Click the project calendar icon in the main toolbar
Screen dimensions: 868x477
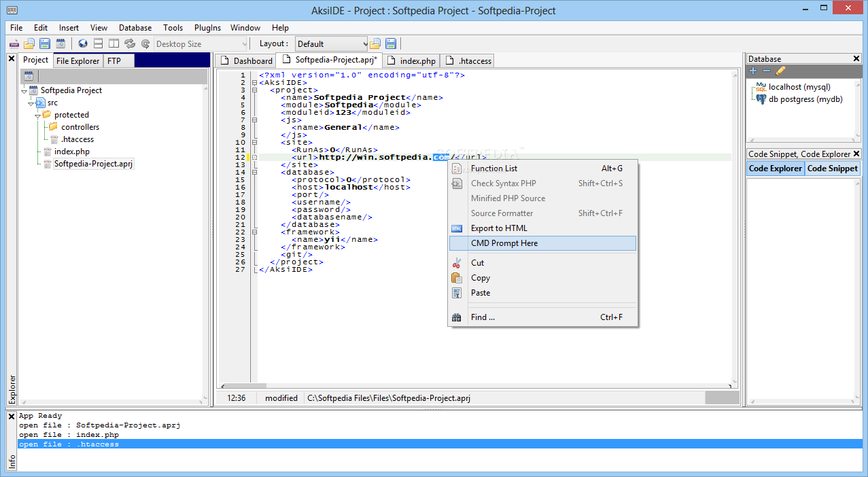coord(60,44)
